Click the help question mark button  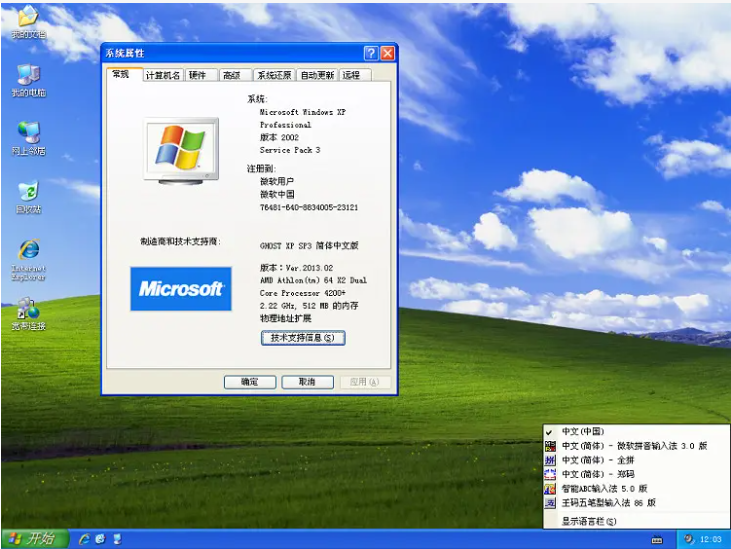click(370, 53)
